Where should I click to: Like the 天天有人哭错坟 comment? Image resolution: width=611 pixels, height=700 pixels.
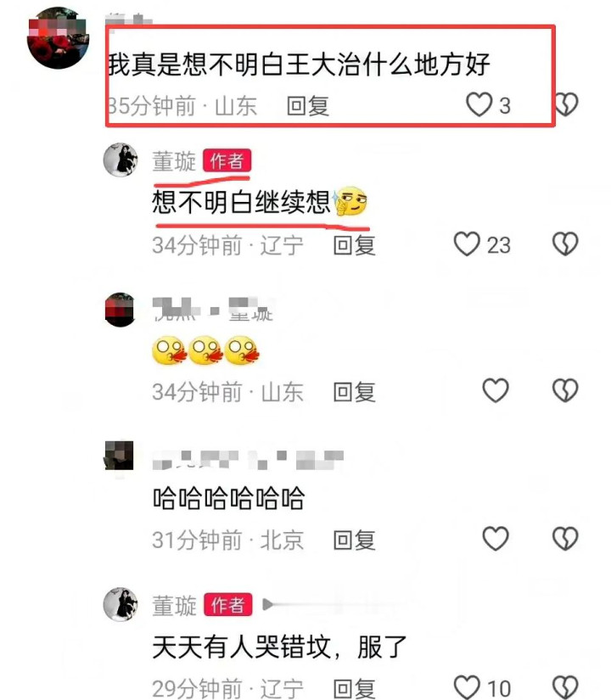pos(467,686)
